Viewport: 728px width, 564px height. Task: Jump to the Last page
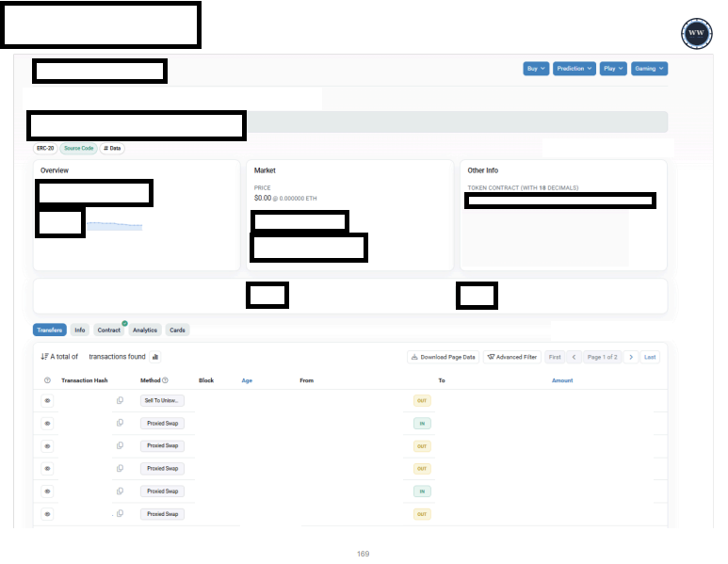click(650, 357)
